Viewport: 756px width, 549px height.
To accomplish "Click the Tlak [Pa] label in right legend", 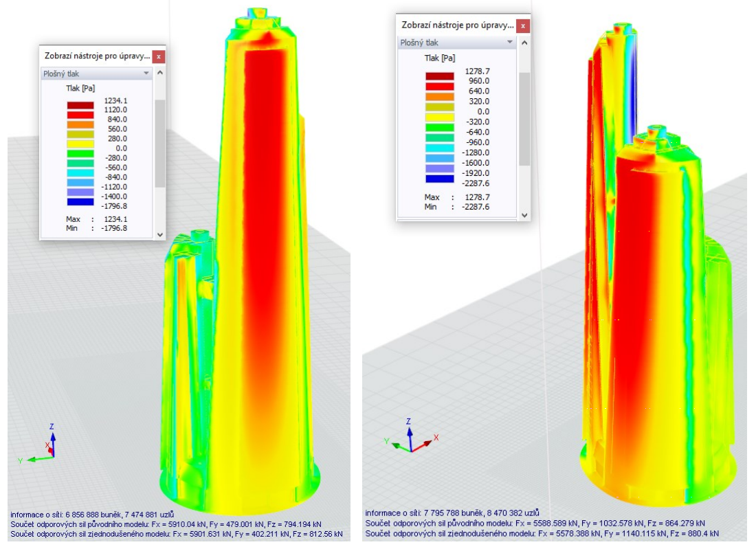I will (x=440, y=57).
